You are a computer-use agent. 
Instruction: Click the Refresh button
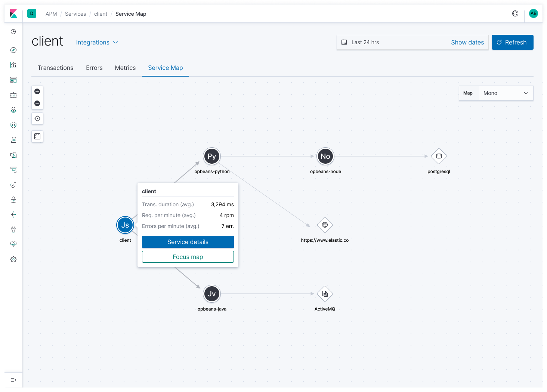tap(512, 42)
